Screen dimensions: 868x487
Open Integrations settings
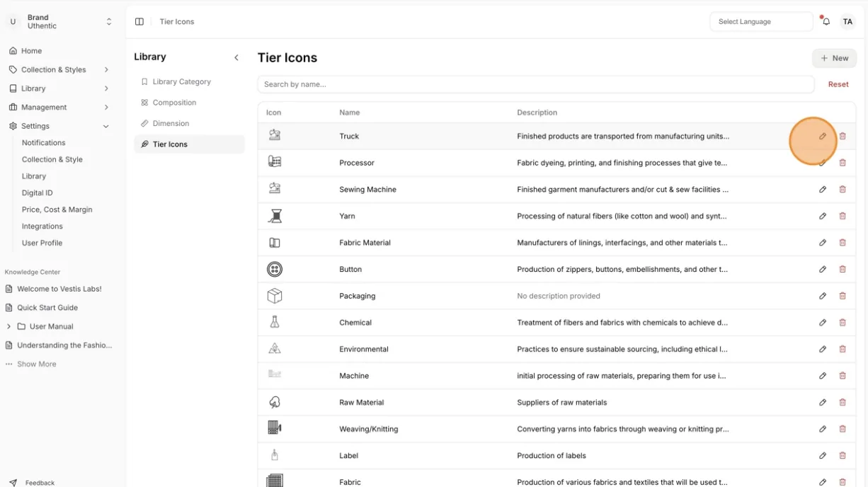pos(42,227)
